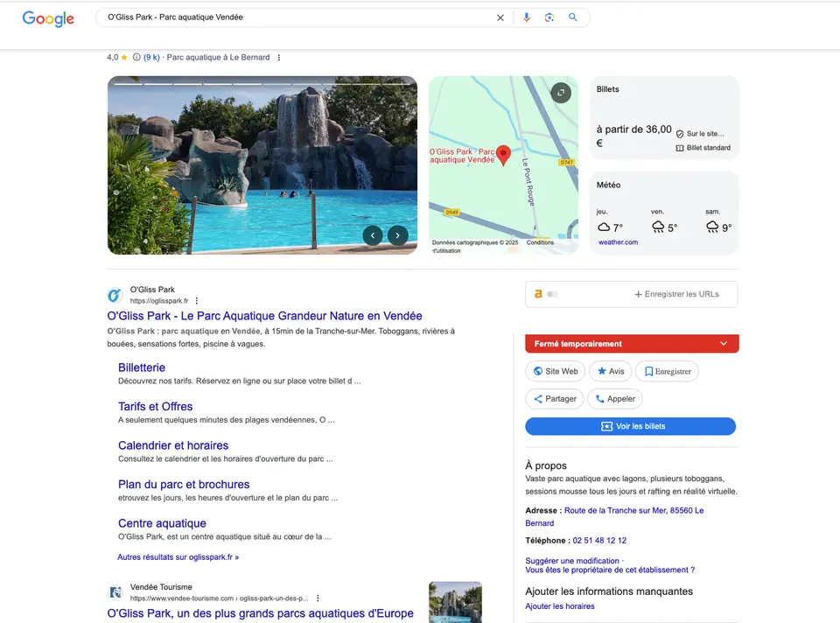Open rating info icon next to 4,0
The height and width of the screenshot is (623, 840).
click(136, 58)
